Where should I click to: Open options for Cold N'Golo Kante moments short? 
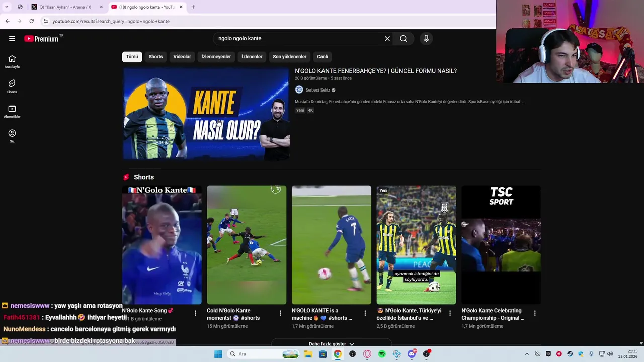(280, 313)
